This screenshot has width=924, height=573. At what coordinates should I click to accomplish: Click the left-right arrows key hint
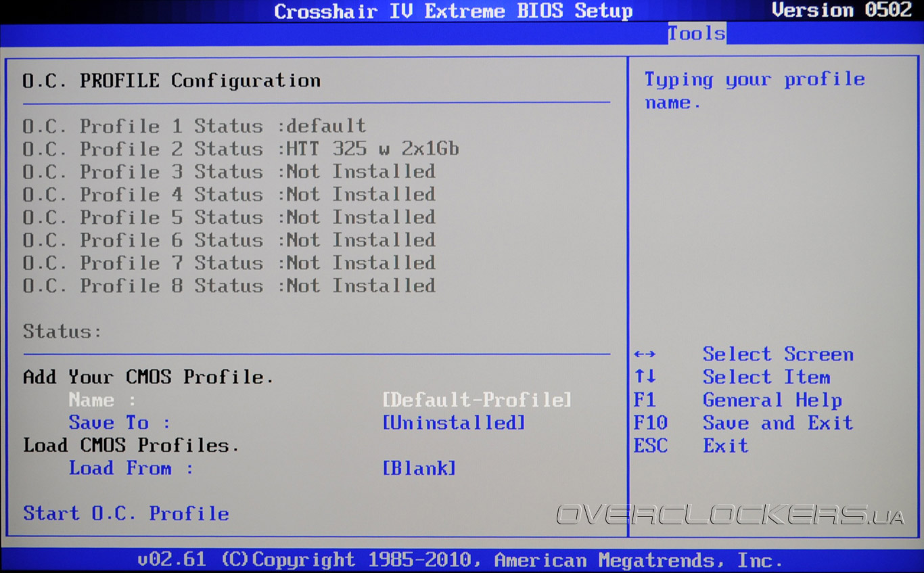(x=645, y=354)
